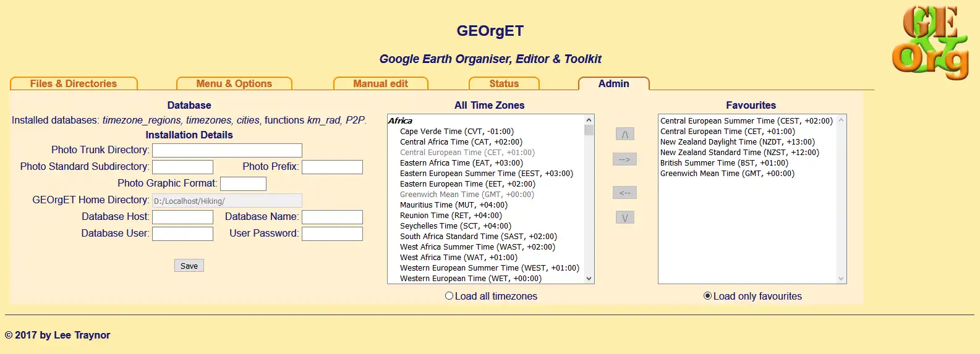Focus the Photo Prefix input
This screenshot has width=980, height=354.
[x=332, y=167]
